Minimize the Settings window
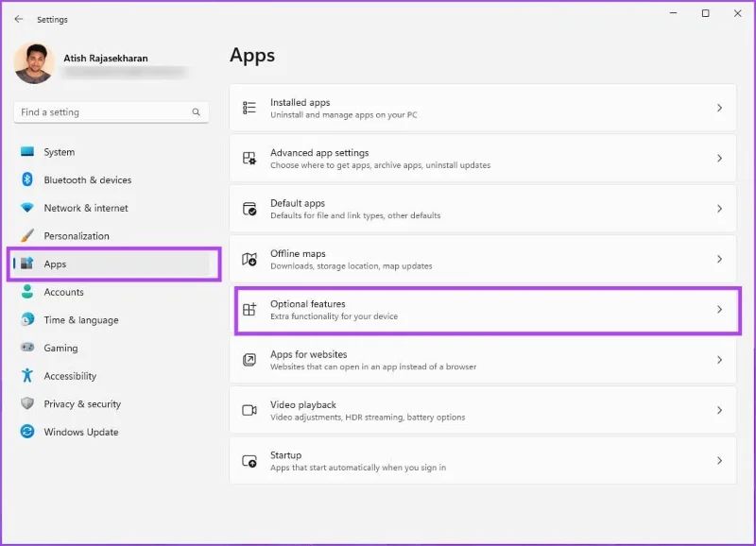Screen dimensions: 756x546 [674, 13]
